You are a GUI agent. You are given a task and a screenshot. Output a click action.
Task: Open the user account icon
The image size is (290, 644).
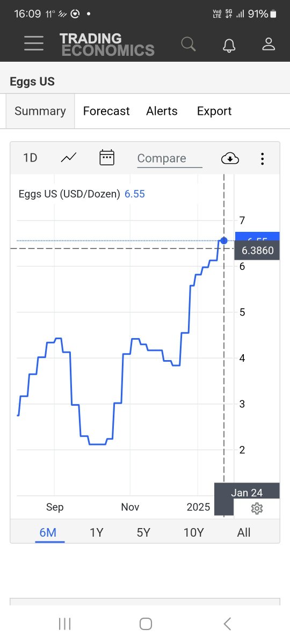[269, 44]
